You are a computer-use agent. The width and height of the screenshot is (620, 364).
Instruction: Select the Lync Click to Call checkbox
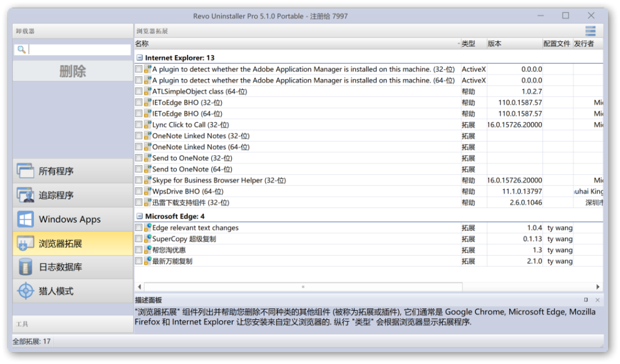[x=139, y=125]
